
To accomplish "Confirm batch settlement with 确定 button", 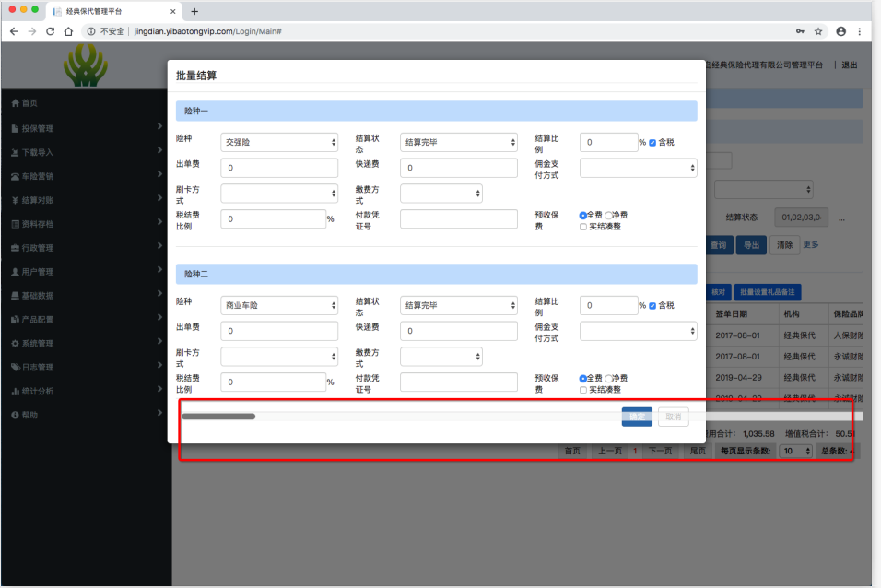I will (x=637, y=417).
